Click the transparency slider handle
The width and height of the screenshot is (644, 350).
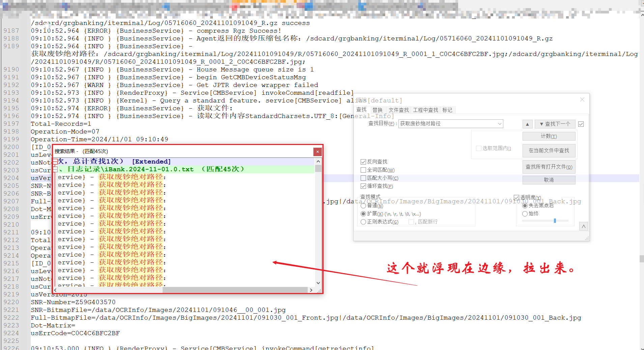click(x=555, y=221)
